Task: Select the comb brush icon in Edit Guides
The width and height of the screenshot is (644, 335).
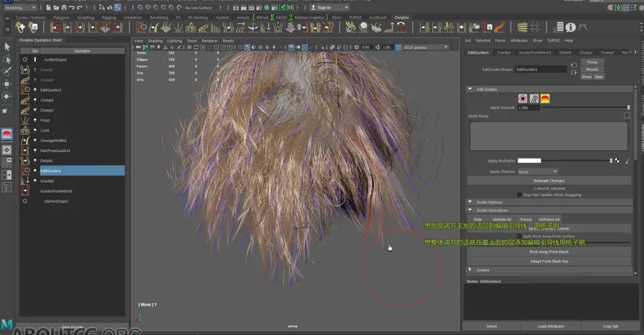Action: pos(545,99)
